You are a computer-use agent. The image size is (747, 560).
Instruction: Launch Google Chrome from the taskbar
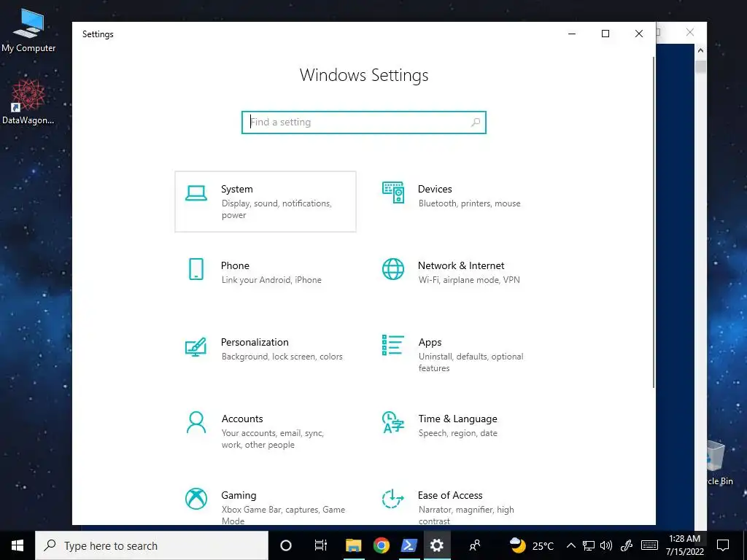381,545
